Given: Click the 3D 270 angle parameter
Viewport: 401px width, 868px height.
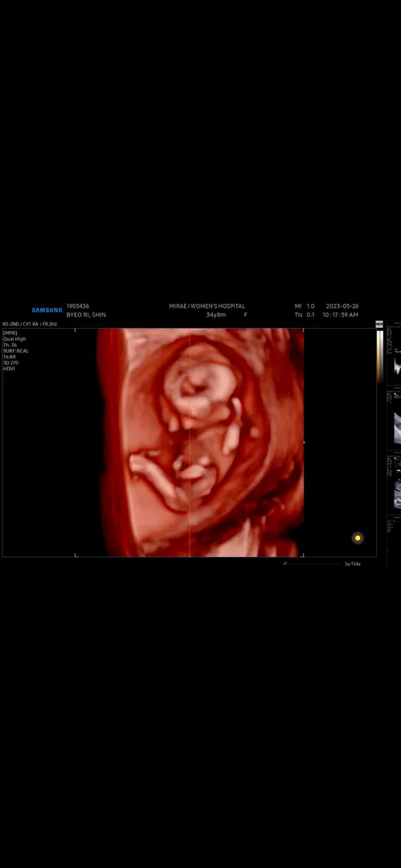Looking at the screenshot, I should point(10,362).
